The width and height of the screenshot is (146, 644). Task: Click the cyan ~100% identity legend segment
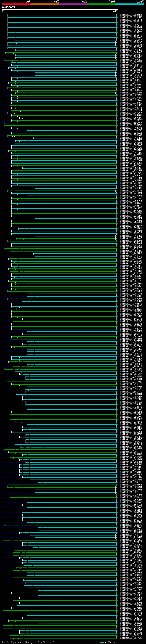(130, 4)
